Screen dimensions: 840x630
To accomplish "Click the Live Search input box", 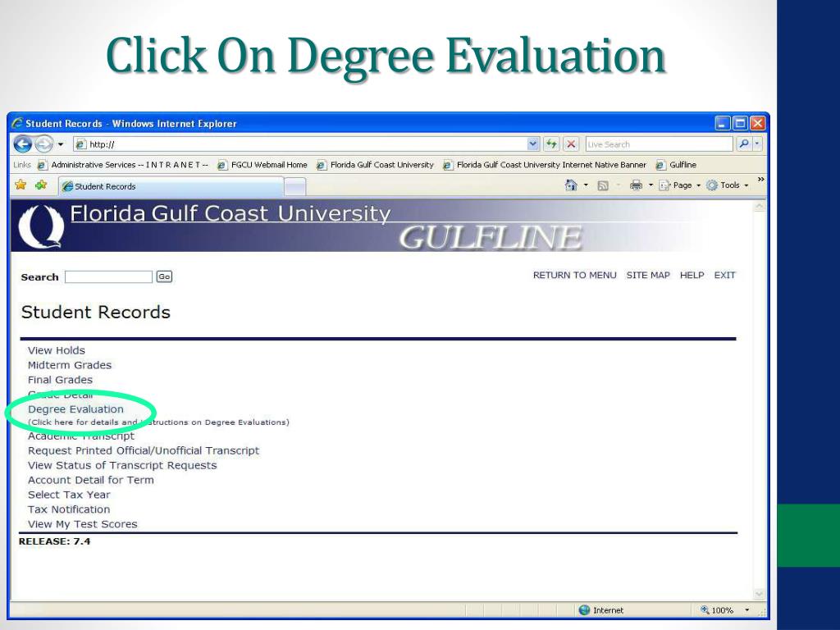I will pyautogui.click(x=659, y=144).
